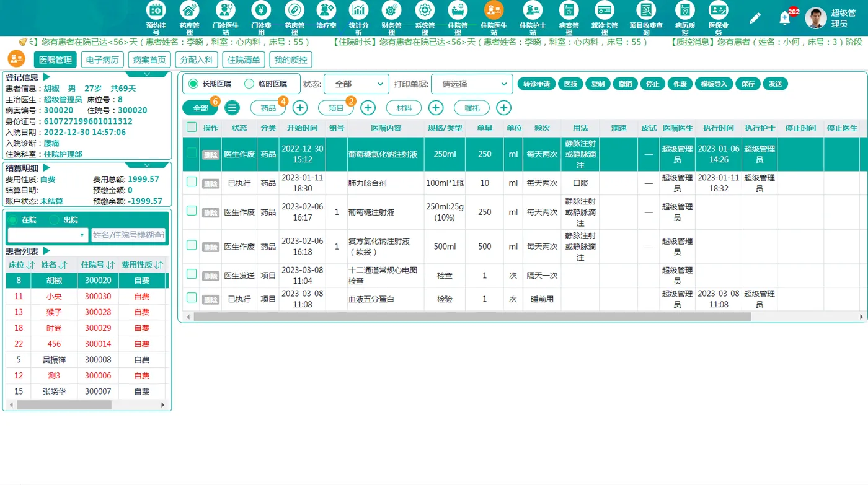Focus the 姓名/住院号 search field
Image resolution: width=868 pixels, height=485 pixels.
pyautogui.click(x=128, y=235)
